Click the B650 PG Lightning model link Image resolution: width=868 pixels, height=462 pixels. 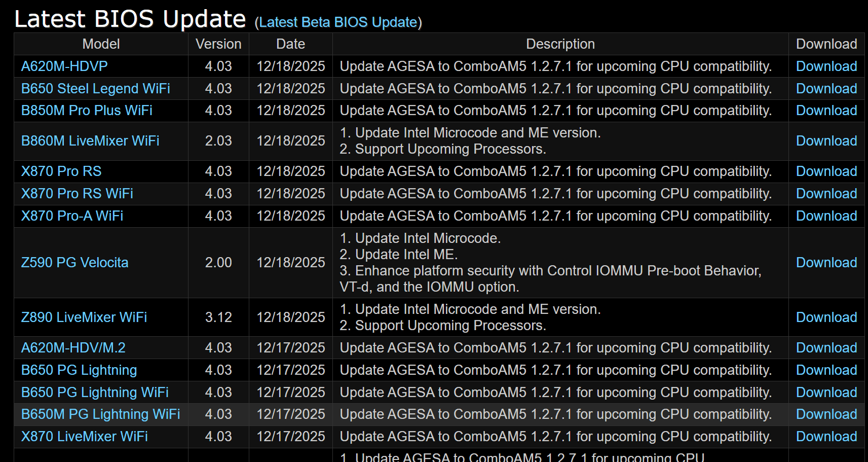(79, 370)
